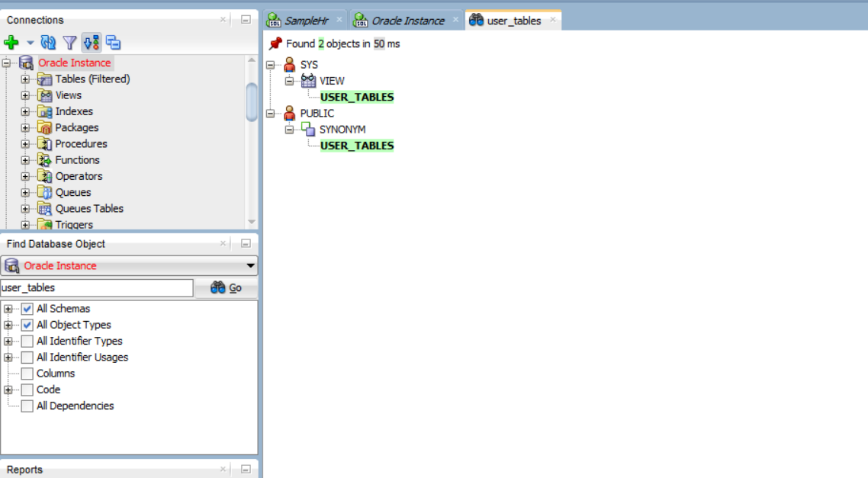Collapse the SYS schema node in results
Screen dimensions: 868x478
(x=271, y=66)
